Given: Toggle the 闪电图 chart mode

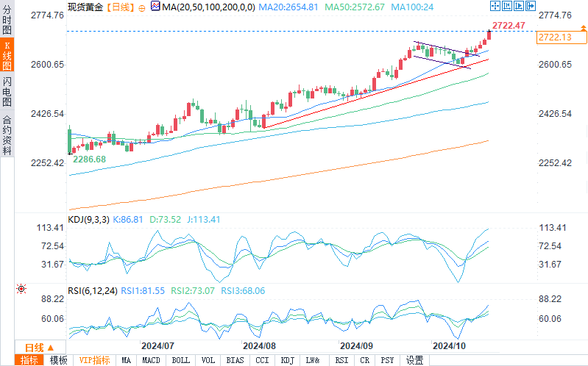Looking at the screenshot, I should (x=7, y=91).
